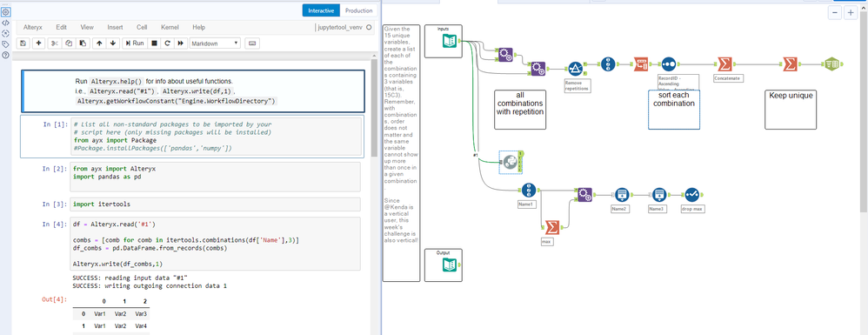Viewport: 868px width, 335px height.
Task: Copy selected cell using the copy icon
Action: (69, 43)
